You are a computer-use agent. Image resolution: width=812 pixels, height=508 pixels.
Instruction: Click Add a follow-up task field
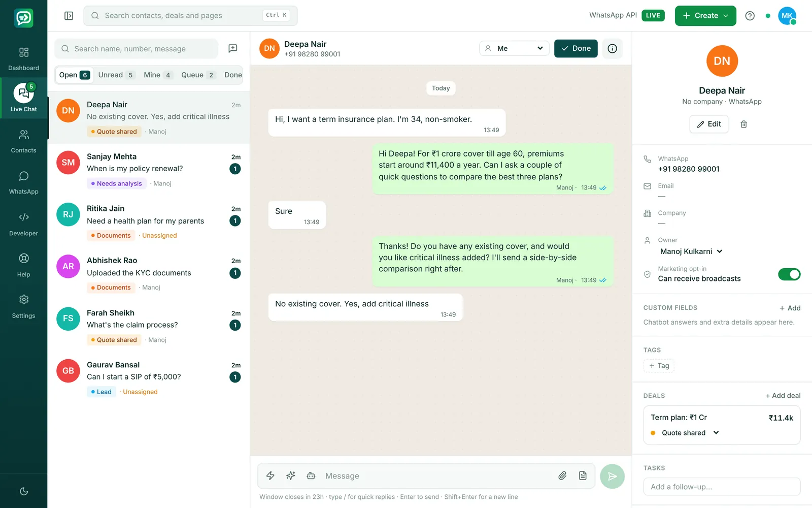(x=722, y=487)
